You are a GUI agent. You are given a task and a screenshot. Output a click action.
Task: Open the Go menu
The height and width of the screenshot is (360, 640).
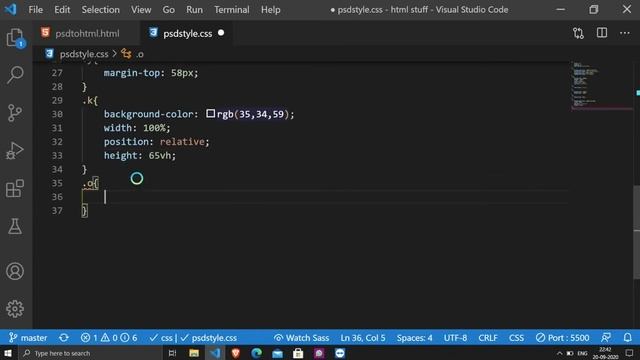point(169,9)
